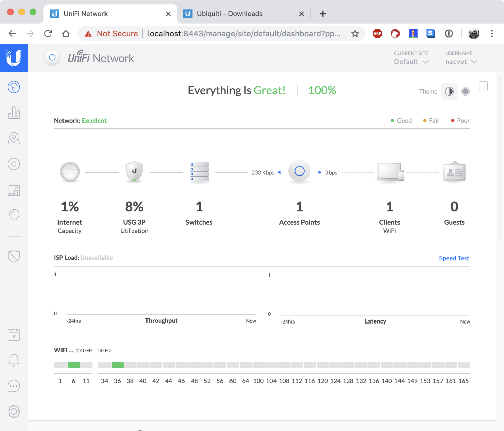Select the filled-circle dark theme option
The width and height of the screenshot is (504, 431).
pos(465,91)
